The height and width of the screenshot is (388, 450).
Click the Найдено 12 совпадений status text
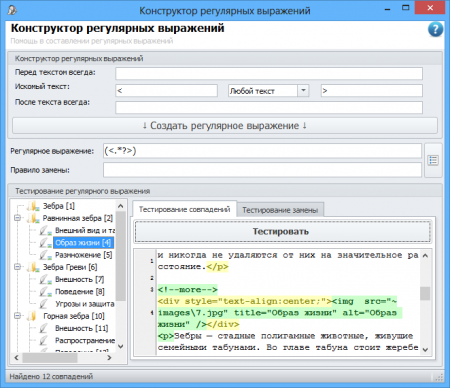pos(51,377)
